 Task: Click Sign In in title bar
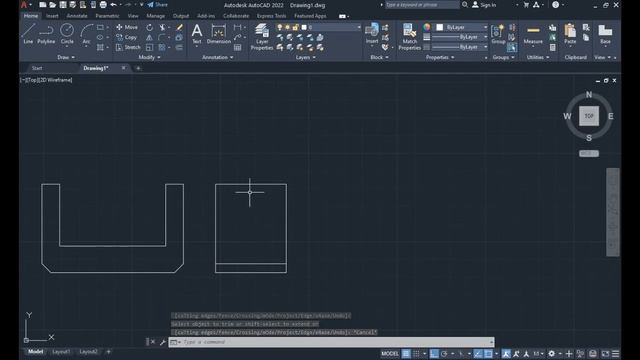tap(484, 5)
